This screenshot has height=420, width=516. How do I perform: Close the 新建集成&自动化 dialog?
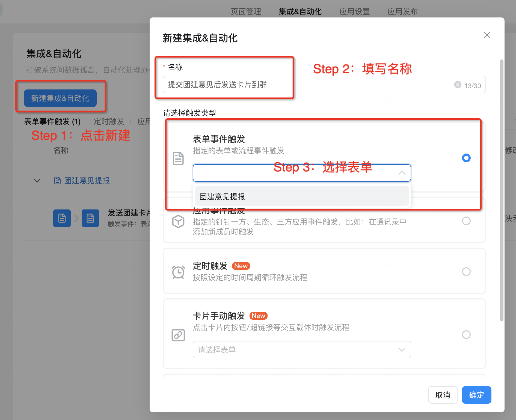[x=487, y=35]
